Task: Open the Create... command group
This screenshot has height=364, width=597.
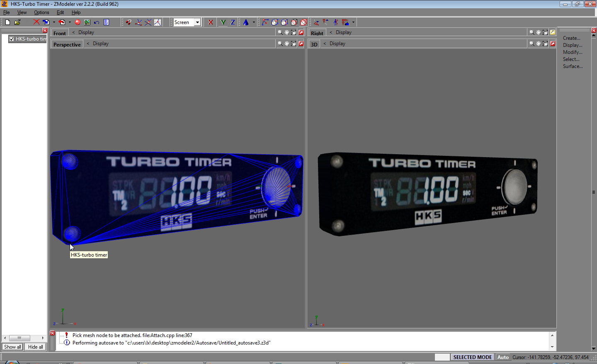Action: point(571,38)
